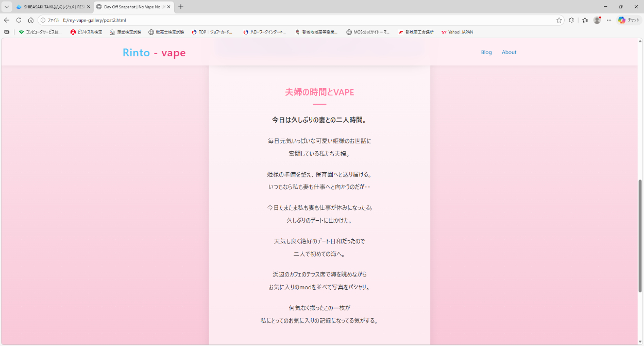644x346 pixels.
Task: Open Settings and more ellipsis menu
Action: pyautogui.click(x=609, y=20)
